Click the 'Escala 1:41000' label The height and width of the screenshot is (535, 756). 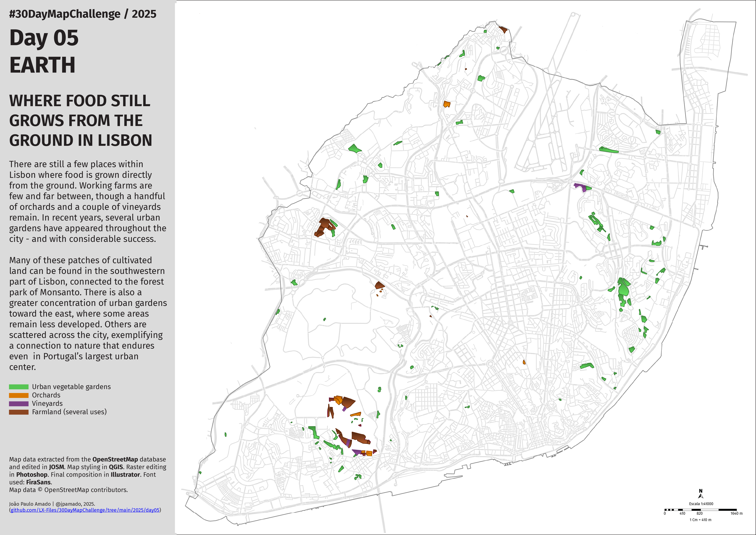701,504
